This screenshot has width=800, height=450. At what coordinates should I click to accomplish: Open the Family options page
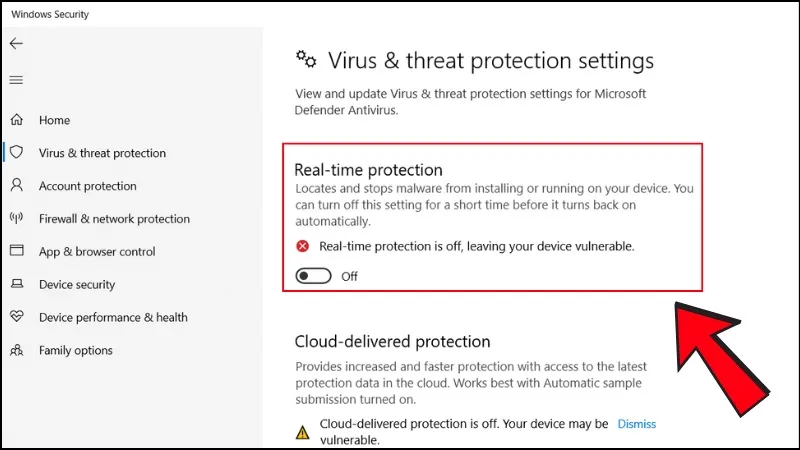point(75,350)
